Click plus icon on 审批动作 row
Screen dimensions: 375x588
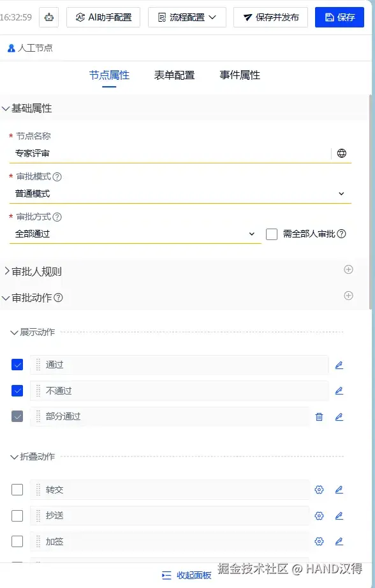click(348, 296)
